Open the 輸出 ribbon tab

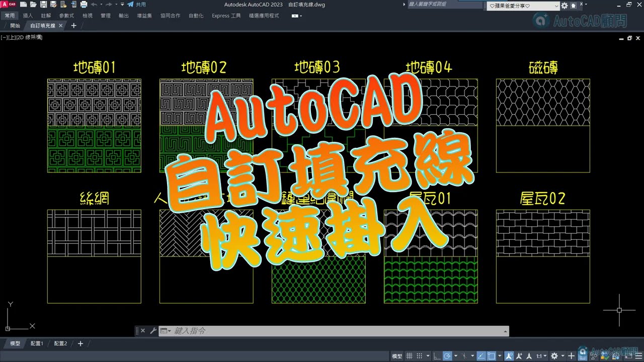(x=124, y=16)
